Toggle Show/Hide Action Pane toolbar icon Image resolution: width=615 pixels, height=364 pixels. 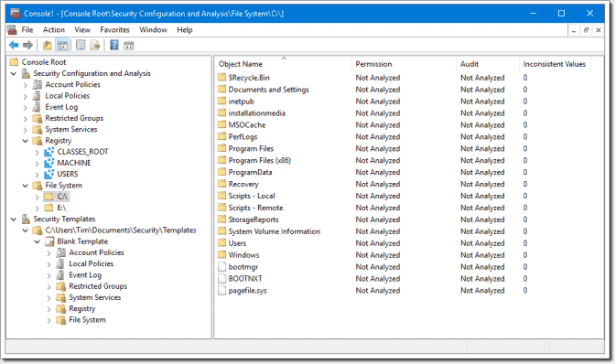tap(129, 46)
